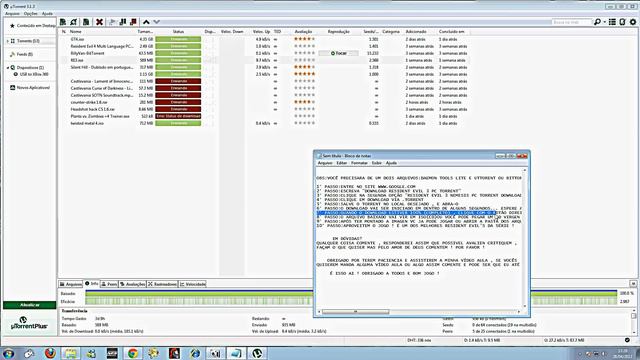Click the red Stop torrent icon
The width and height of the screenshot is (640, 360).
pyautogui.click(x=133, y=22)
